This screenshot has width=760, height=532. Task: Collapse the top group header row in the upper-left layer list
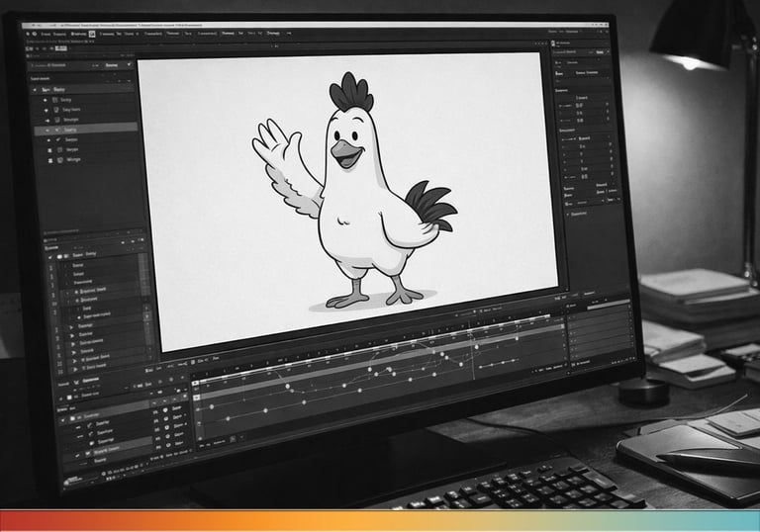(81, 90)
